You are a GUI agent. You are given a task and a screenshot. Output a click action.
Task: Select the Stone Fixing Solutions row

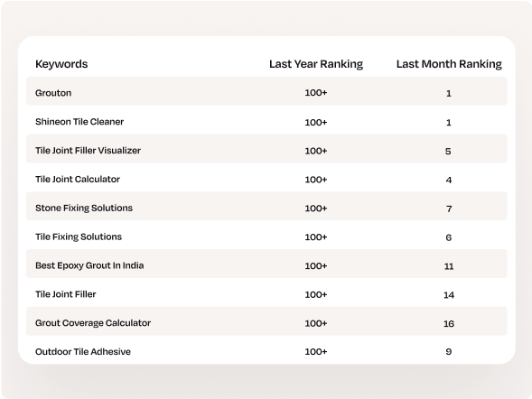click(266, 206)
